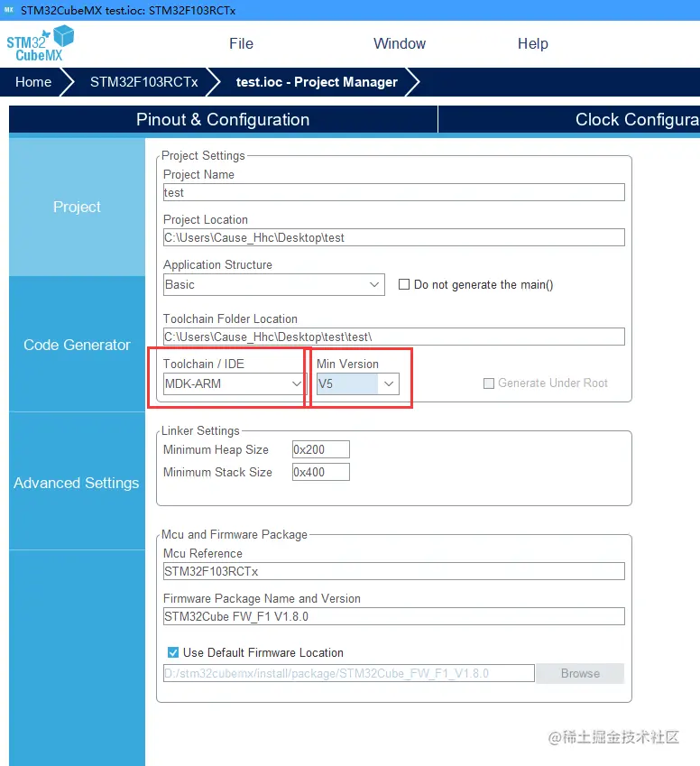This screenshot has width=700, height=766.
Task: Select the STM32F103RCTx breadcrumb
Action: (143, 81)
